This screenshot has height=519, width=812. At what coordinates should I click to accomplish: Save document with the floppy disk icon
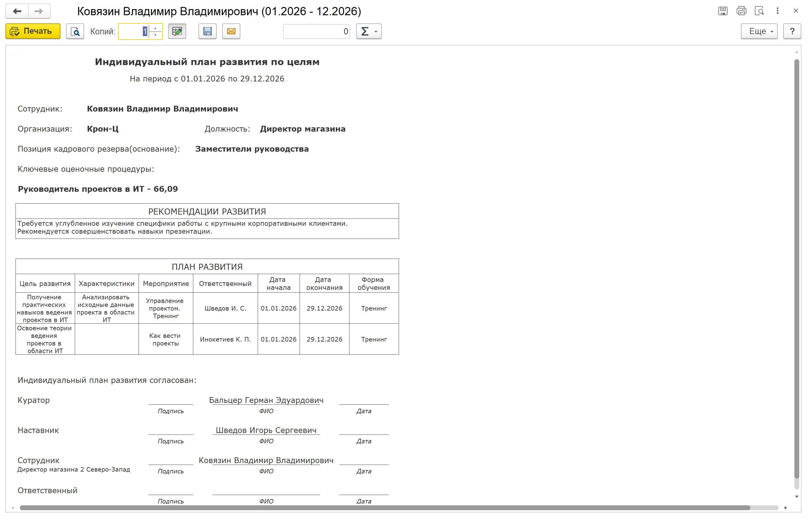207,31
